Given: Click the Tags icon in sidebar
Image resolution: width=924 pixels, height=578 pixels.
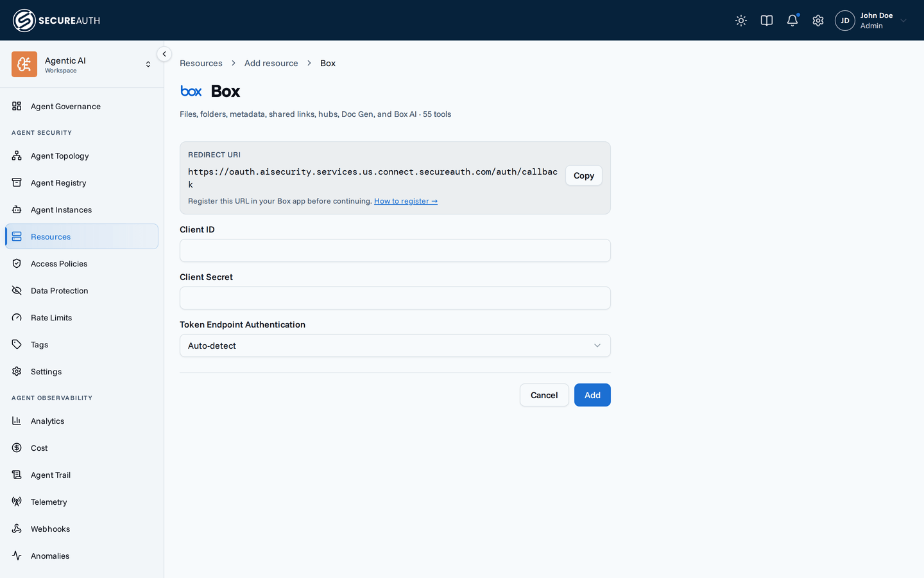Looking at the screenshot, I should (17, 344).
